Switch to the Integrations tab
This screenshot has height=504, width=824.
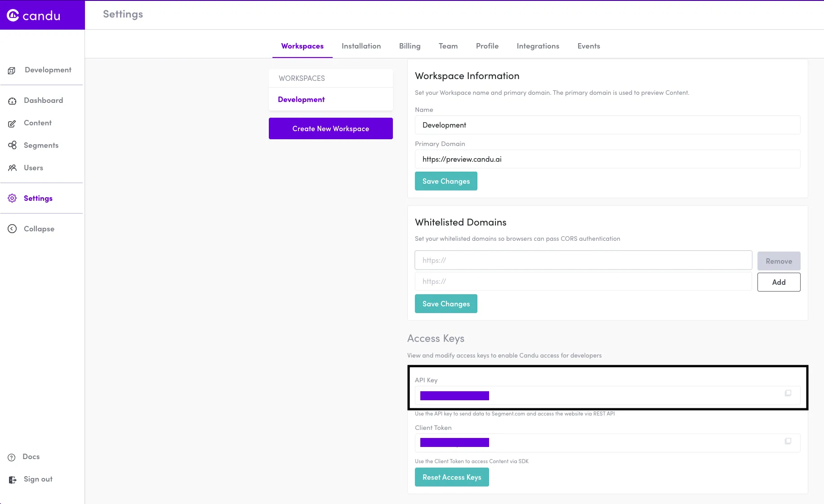(538, 46)
